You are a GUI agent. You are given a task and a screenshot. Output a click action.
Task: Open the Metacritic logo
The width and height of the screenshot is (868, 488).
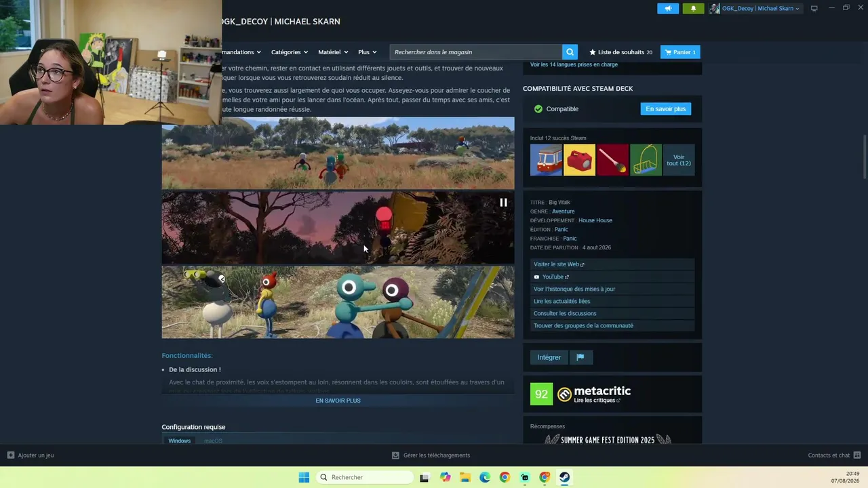pos(594,391)
